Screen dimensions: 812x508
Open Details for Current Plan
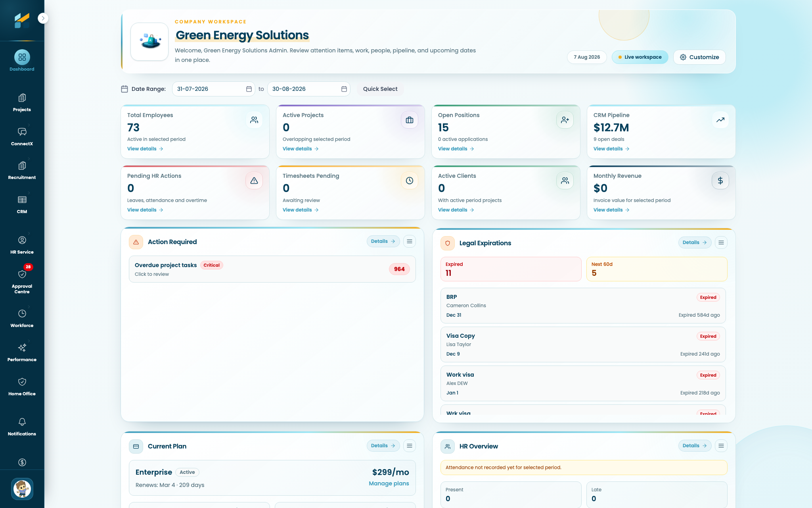click(383, 446)
